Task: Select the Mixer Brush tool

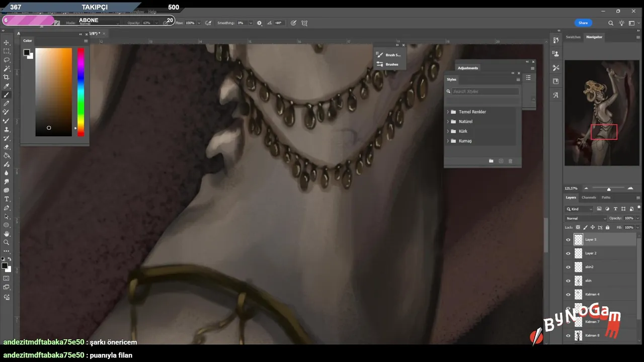Action: (x=7, y=121)
